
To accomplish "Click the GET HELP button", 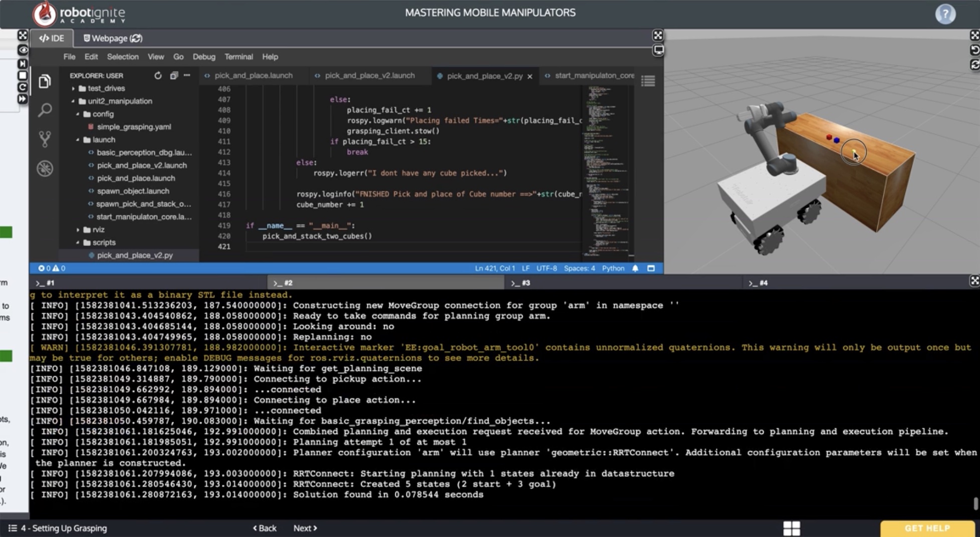I will click(x=926, y=528).
